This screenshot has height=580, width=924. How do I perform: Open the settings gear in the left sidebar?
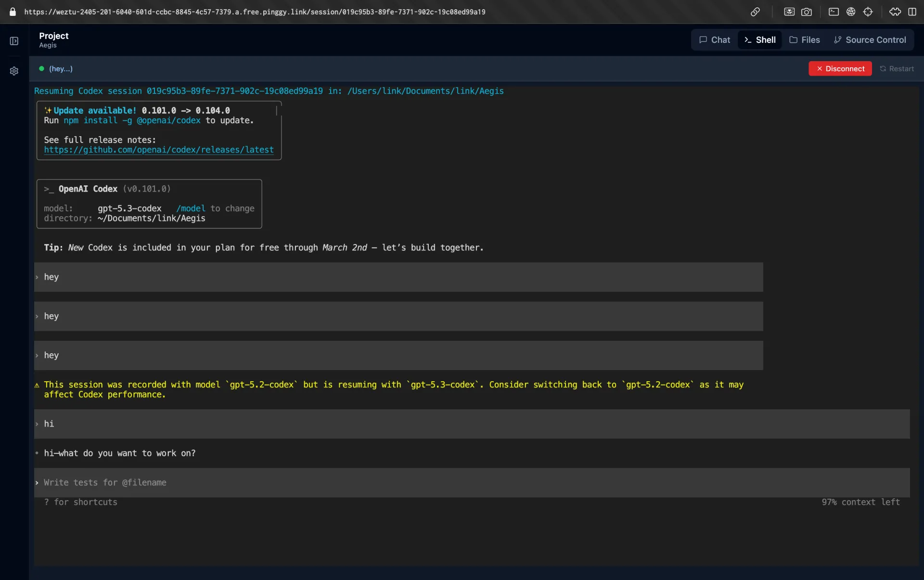(x=14, y=71)
